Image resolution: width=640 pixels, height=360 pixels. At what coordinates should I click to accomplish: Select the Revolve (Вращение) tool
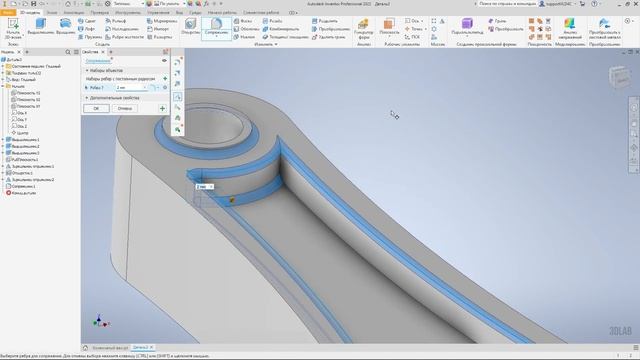click(x=65, y=27)
